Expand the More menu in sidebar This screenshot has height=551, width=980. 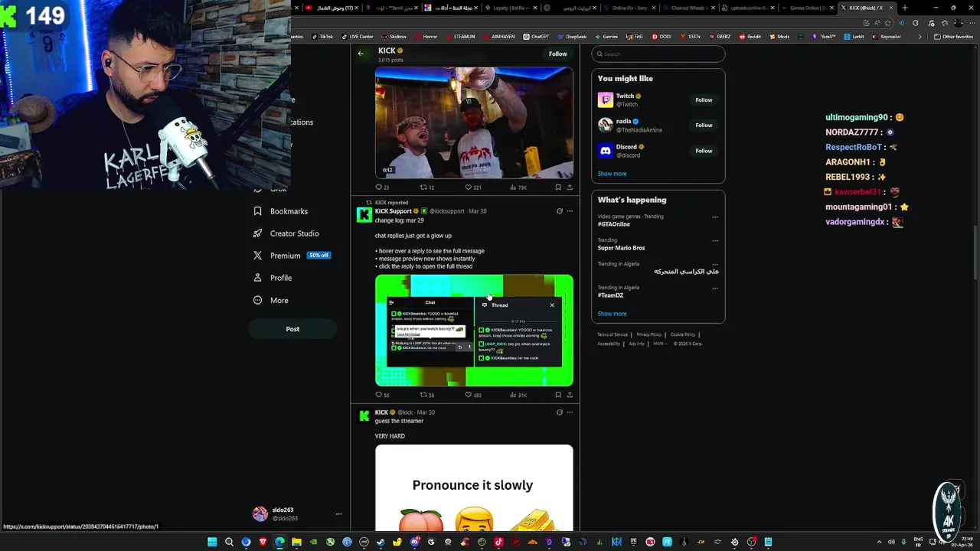pos(271,301)
